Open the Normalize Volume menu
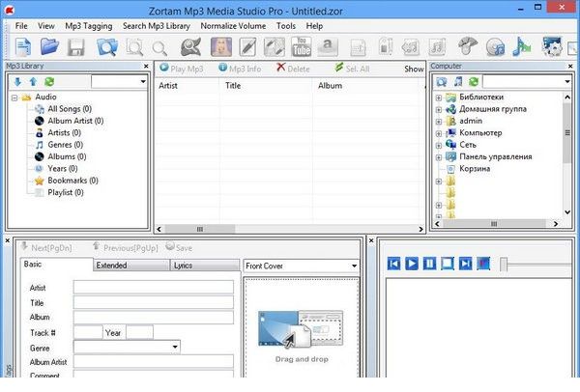 click(x=233, y=26)
